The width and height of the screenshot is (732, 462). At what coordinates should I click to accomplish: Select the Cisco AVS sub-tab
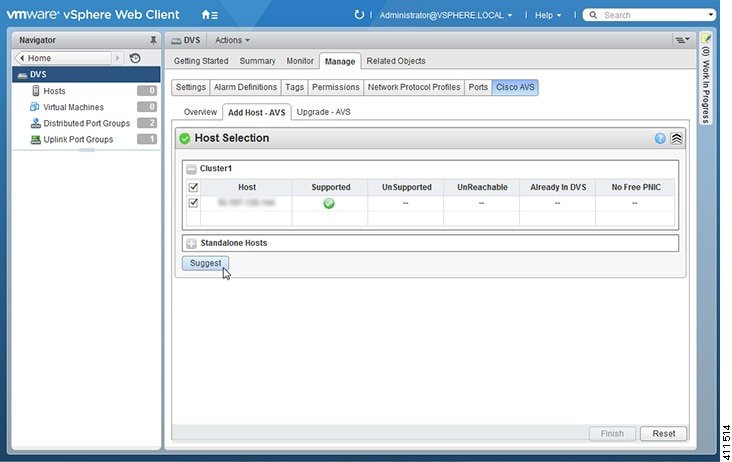click(515, 87)
